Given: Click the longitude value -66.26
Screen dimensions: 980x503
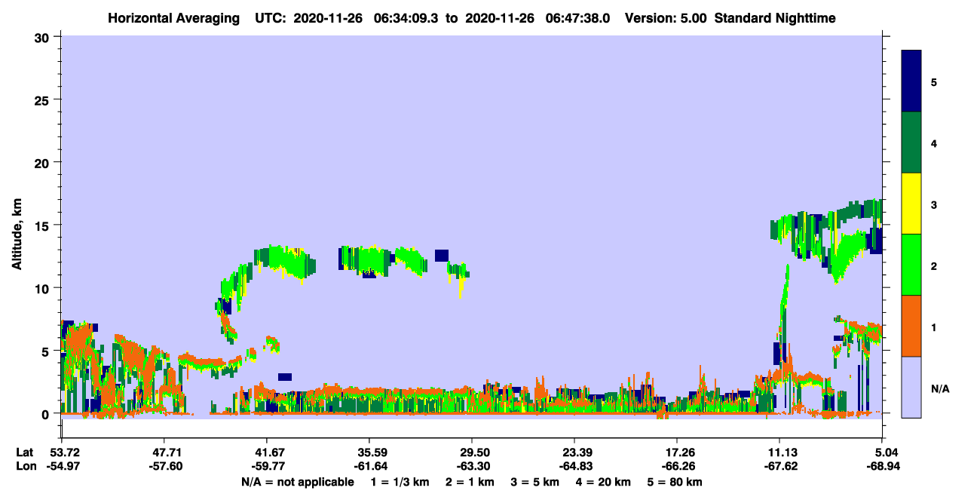Looking at the screenshot, I should [x=677, y=467].
